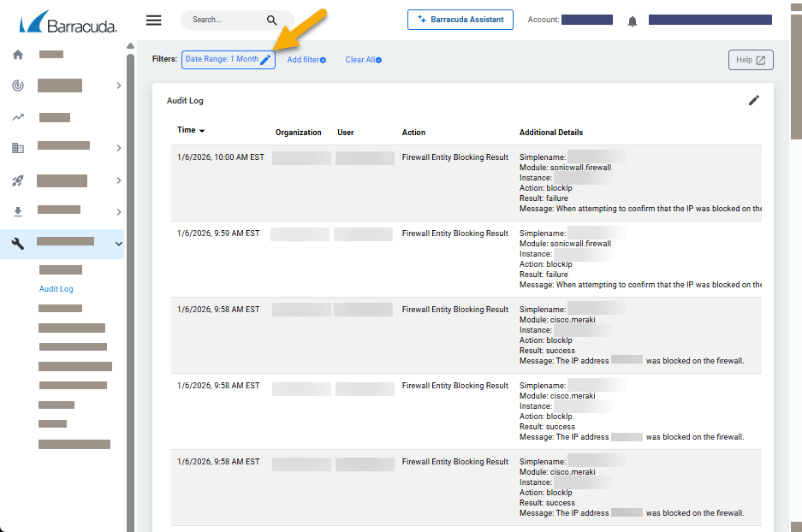Collapse the expanded wrench section chevron
802x532 pixels.
pyautogui.click(x=119, y=243)
